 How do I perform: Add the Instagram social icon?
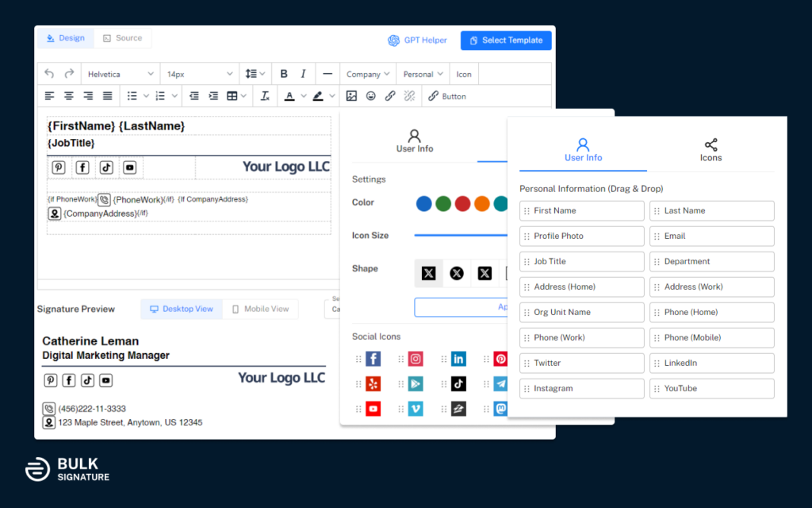[x=416, y=359]
